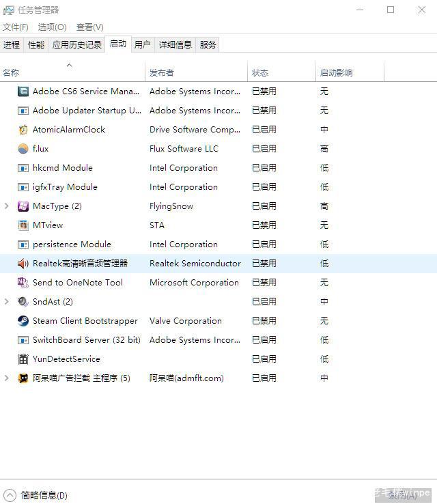This screenshot has height=504, width=437.
Task: Click the MTview app icon
Action: point(23,225)
